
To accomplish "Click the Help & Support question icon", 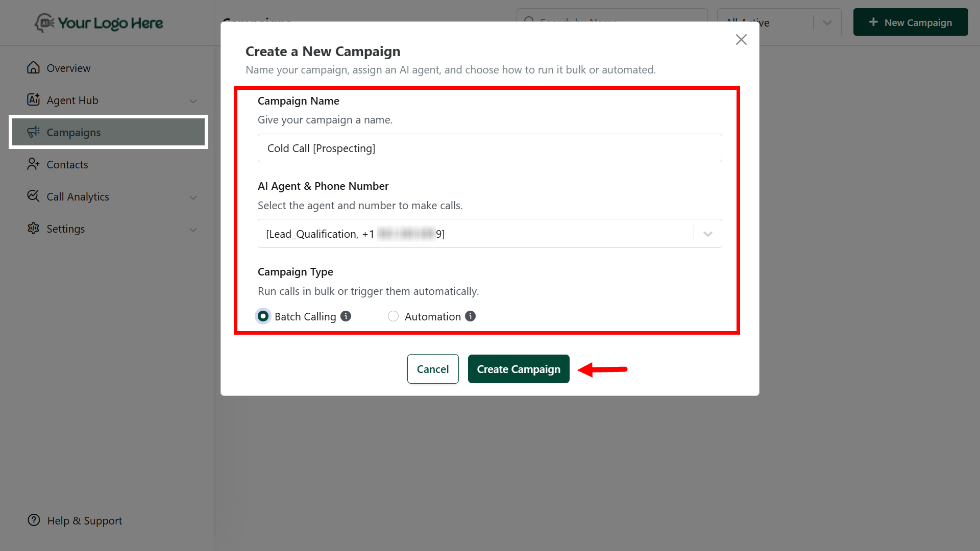I will 34,520.
